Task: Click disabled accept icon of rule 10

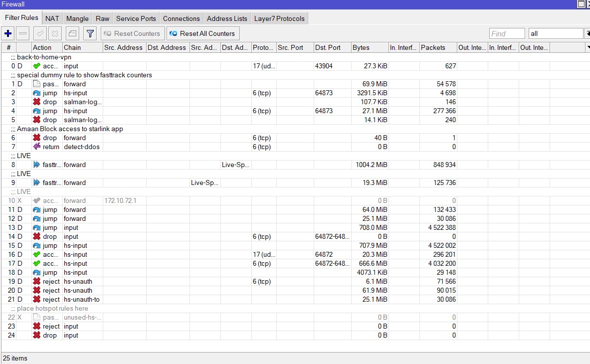Action: tap(36, 200)
